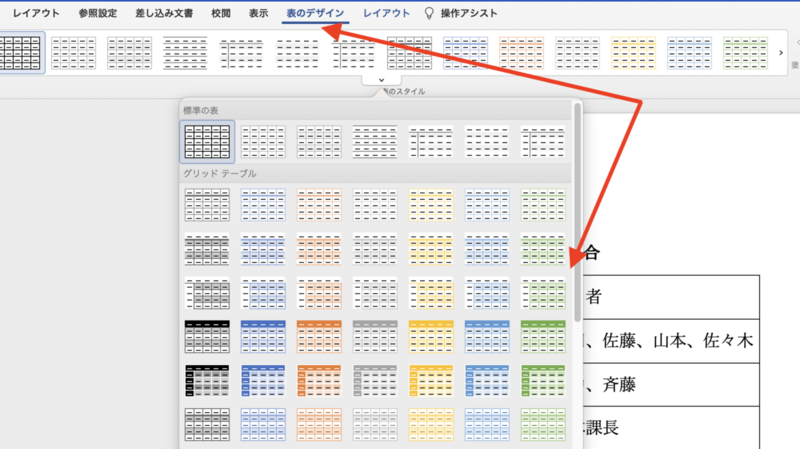Pick orange-header Grid Table 4 Accent 2

click(x=319, y=337)
